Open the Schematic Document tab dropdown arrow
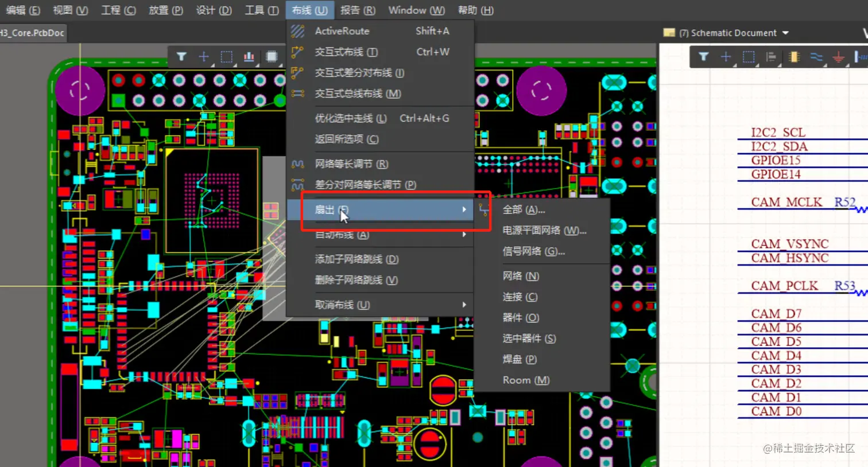Image resolution: width=868 pixels, height=467 pixels. tap(785, 33)
